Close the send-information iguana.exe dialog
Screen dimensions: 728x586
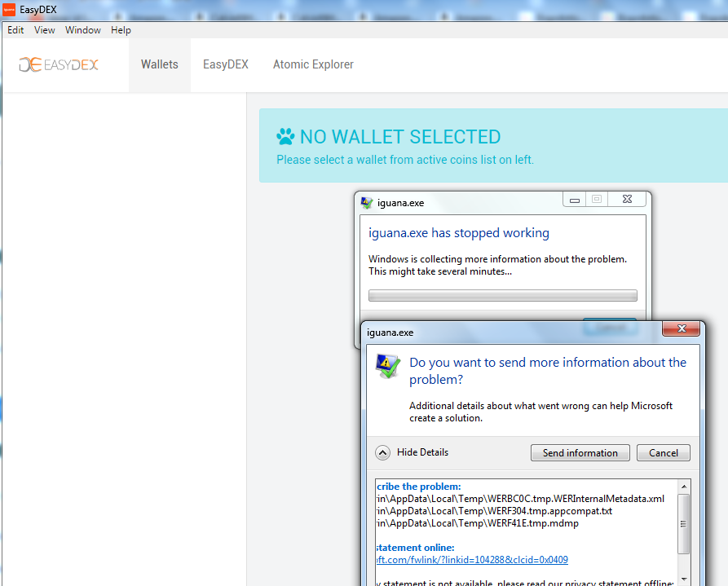click(x=681, y=328)
